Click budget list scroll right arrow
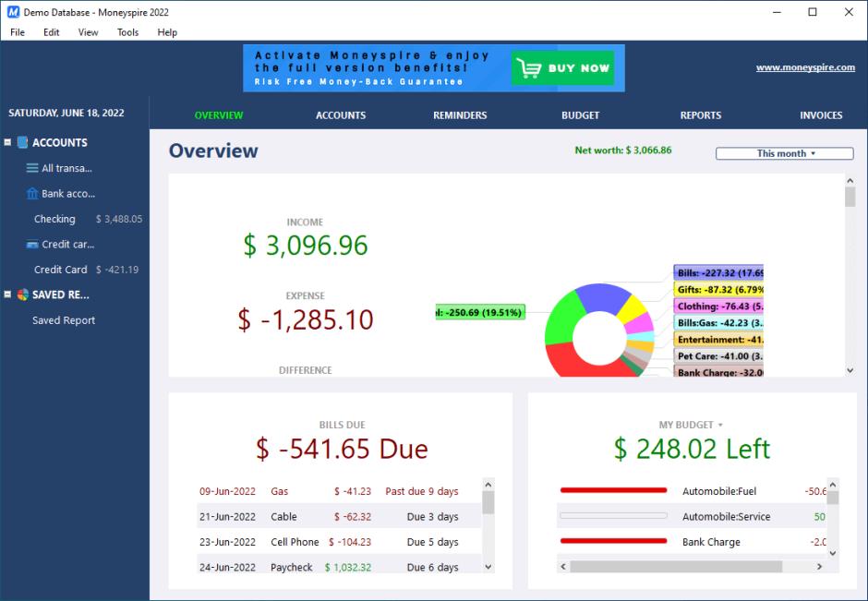 pos(820,567)
